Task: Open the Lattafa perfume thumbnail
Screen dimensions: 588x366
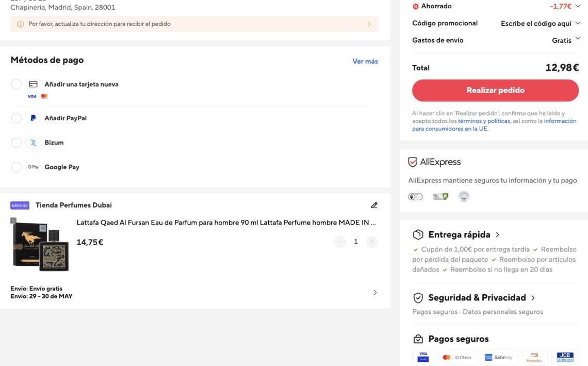Action: 40,244
